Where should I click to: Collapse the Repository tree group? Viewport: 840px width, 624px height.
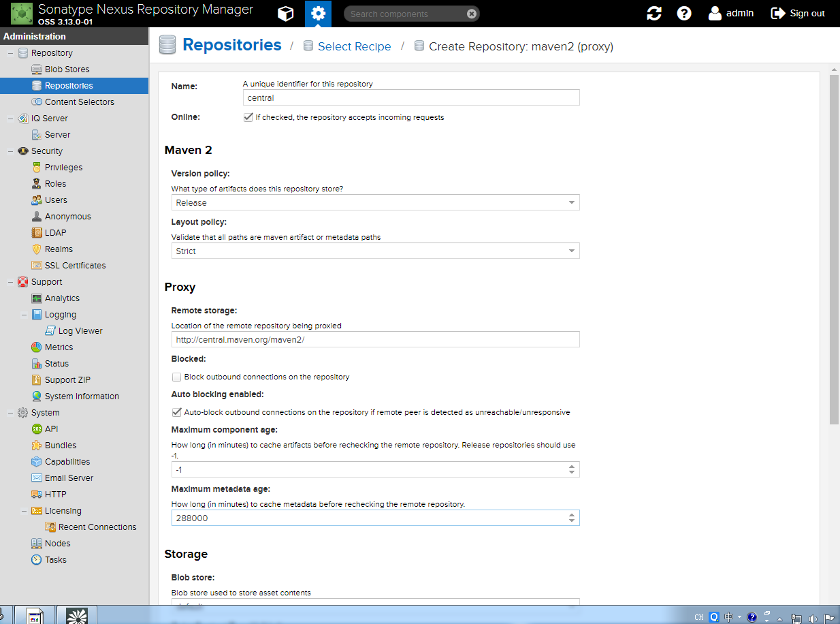click(10, 53)
